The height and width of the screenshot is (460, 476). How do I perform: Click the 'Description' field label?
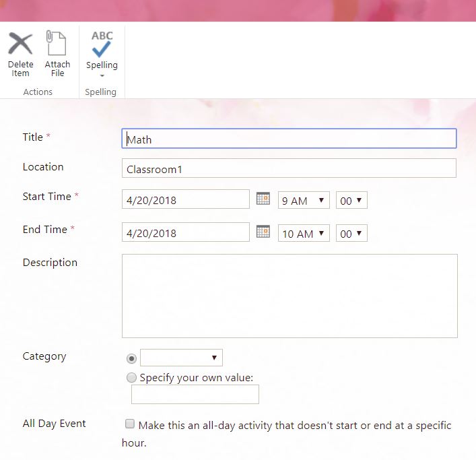click(50, 263)
